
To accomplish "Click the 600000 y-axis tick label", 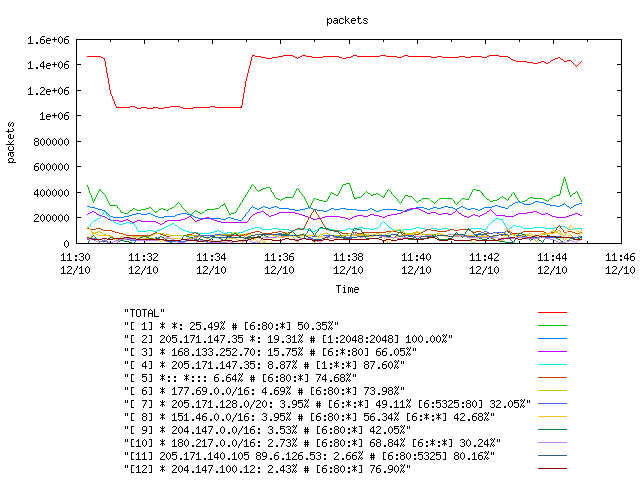I will coord(51,167).
